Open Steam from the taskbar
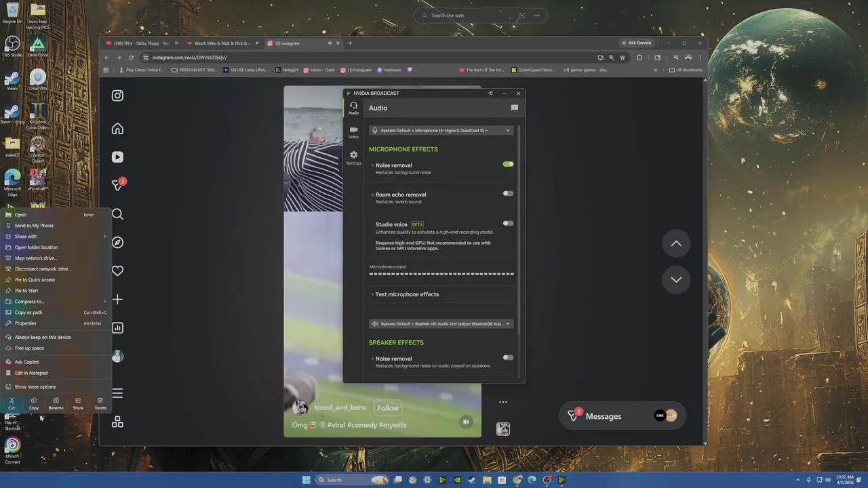 [x=472, y=480]
